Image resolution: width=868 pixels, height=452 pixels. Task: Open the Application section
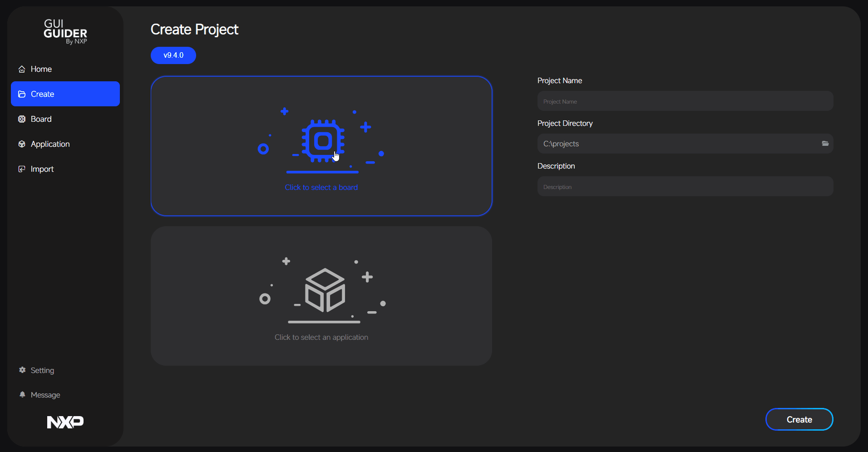(x=65, y=144)
